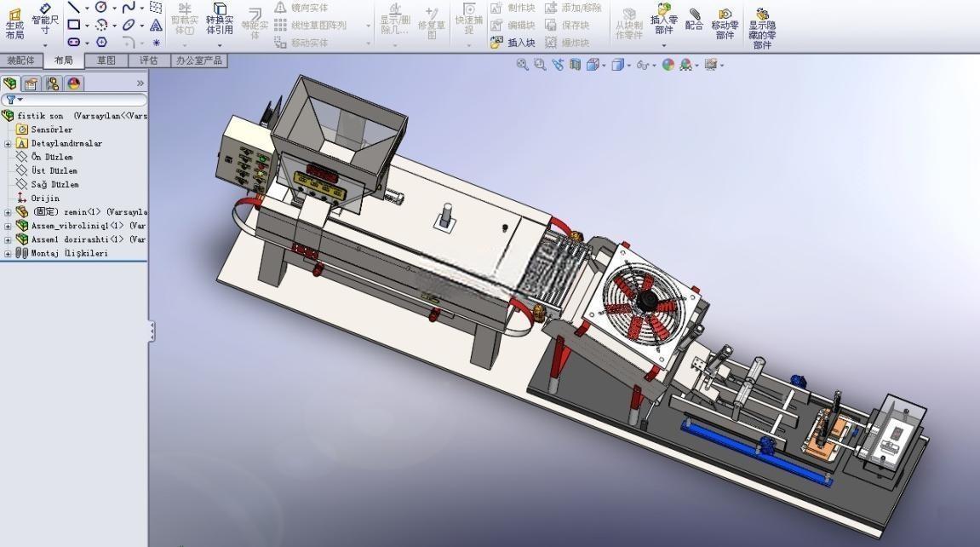Click the Zoom to Fit icon

[522, 65]
